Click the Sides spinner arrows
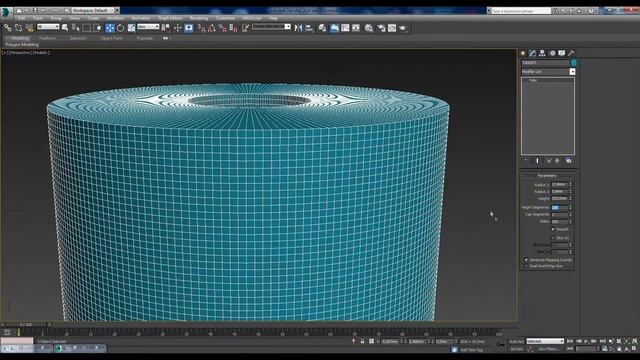Image resolution: width=640 pixels, height=360 pixels. point(571,222)
